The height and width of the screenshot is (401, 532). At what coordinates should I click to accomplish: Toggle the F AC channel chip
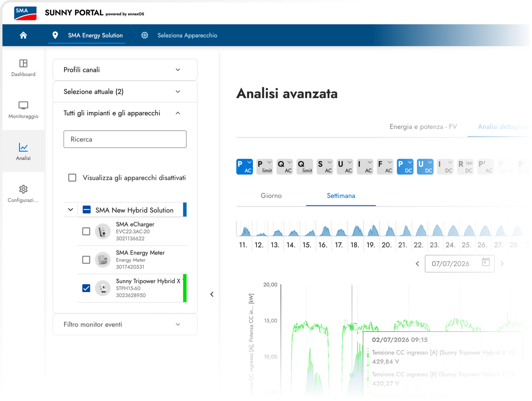385,166
